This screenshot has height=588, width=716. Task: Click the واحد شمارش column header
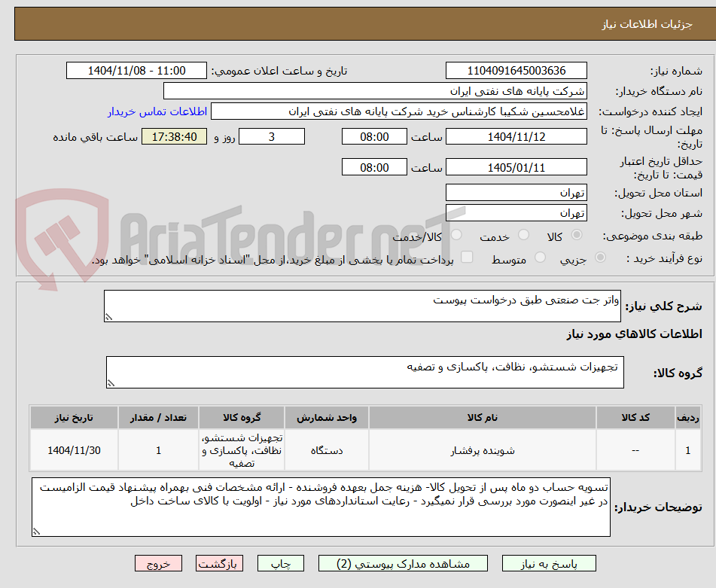pyautogui.click(x=327, y=418)
